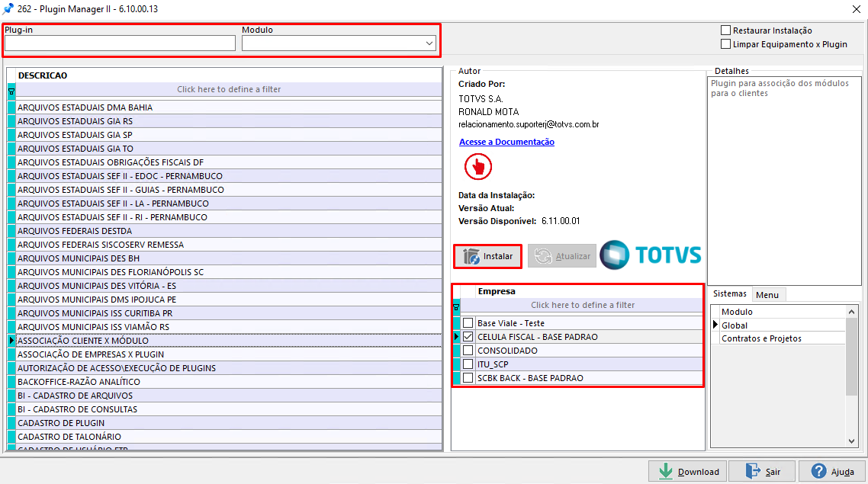The image size is (868, 484).
Task: Select ARQUIVOS ESTADUAIS SEF II - LA row
Action: pos(229,204)
